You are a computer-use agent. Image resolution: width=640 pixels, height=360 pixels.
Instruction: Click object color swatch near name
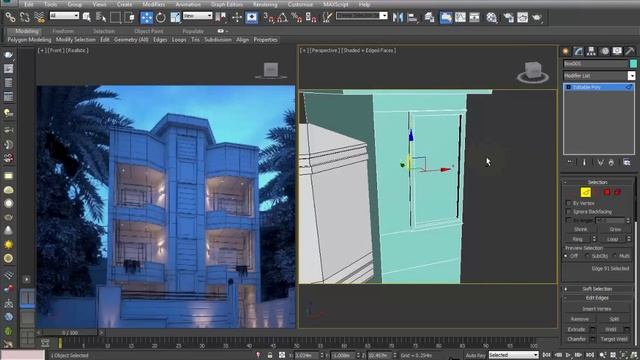[x=633, y=64]
